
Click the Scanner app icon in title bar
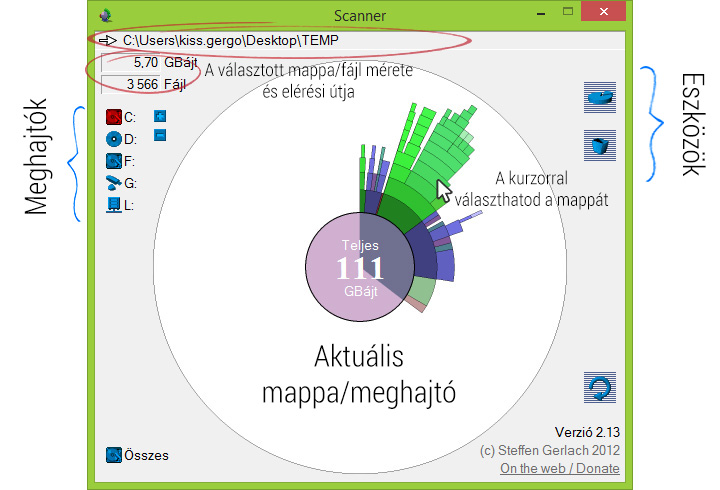pos(107,14)
